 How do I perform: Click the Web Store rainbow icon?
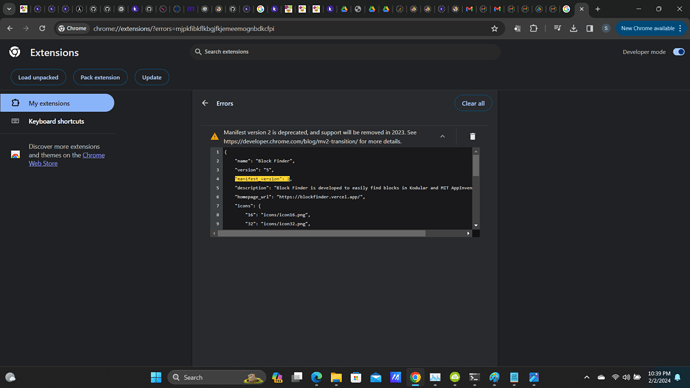point(15,154)
